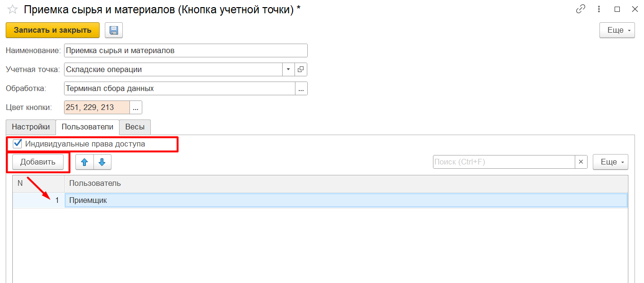Screen dimensions: 644x283
Task: Select the Приемщик user row
Action: point(346,201)
